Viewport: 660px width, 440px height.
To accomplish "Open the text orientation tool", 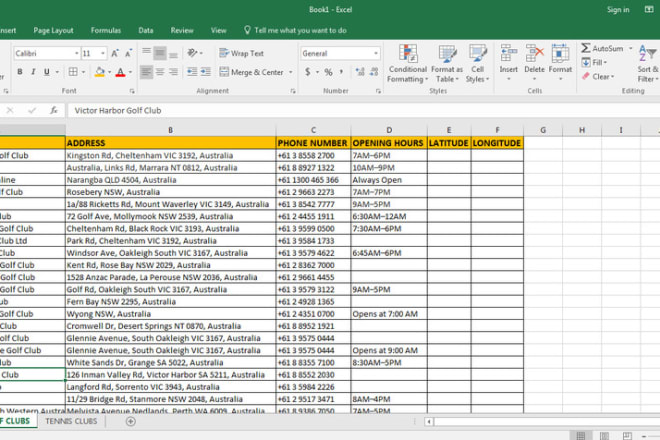I will [193, 53].
